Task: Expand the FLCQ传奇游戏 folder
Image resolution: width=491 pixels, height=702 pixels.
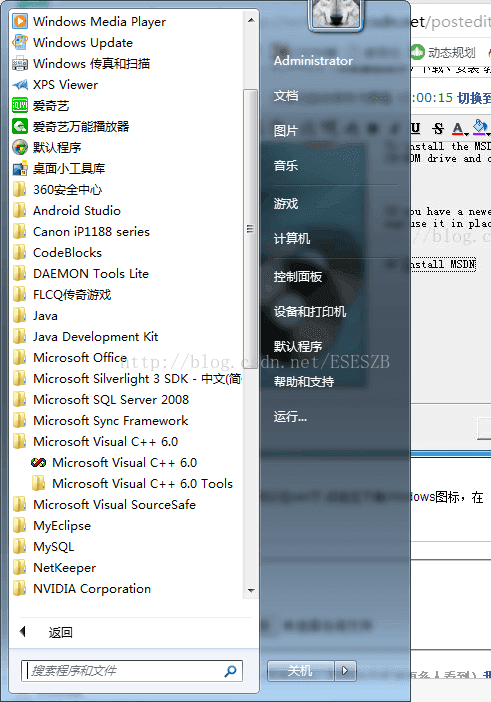Action: (x=72, y=295)
